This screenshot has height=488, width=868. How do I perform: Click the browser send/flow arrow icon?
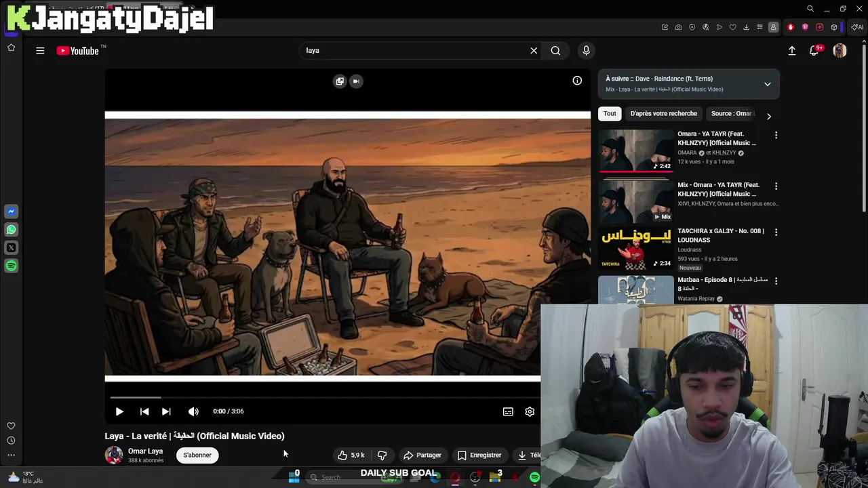(x=719, y=27)
